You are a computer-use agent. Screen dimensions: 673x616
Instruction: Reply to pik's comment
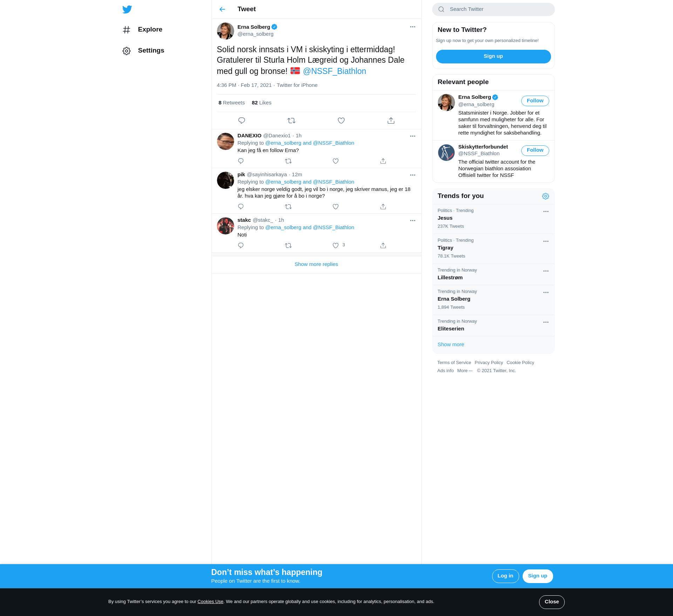click(x=241, y=207)
